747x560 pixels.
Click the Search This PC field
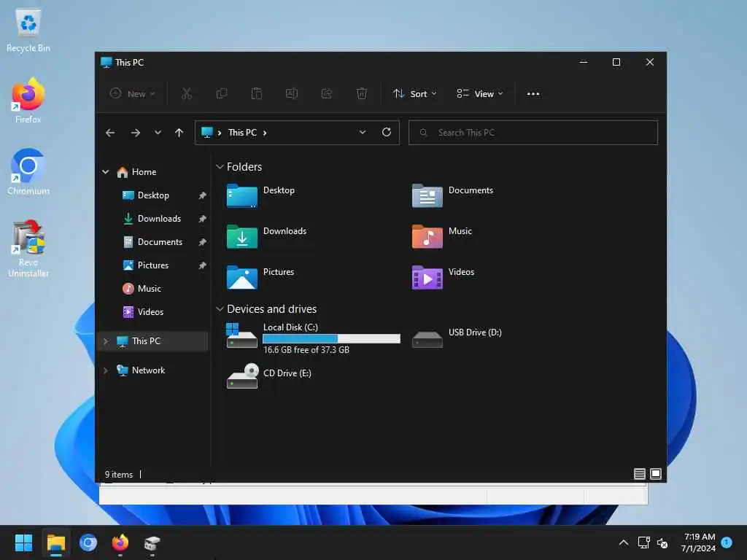pyautogui.click(x=533, y=133)
